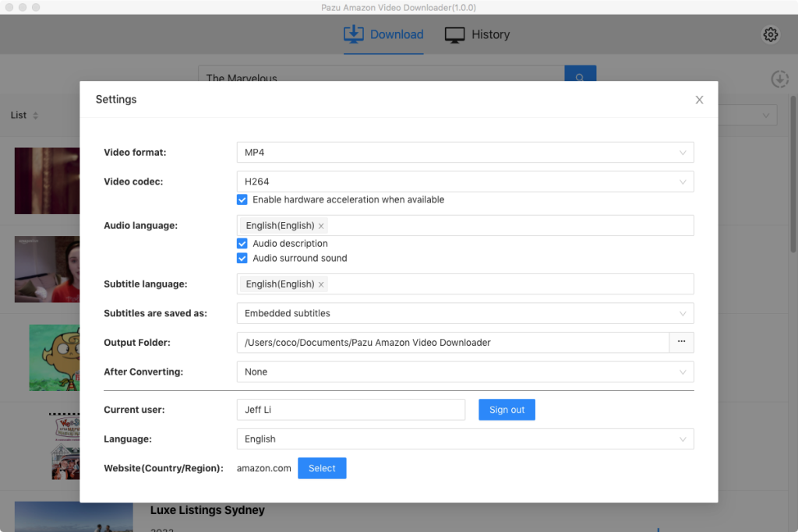Close the Settings dialog
Image resolution: width=798 pixels, height=532 pixels.
pos(699,100)
